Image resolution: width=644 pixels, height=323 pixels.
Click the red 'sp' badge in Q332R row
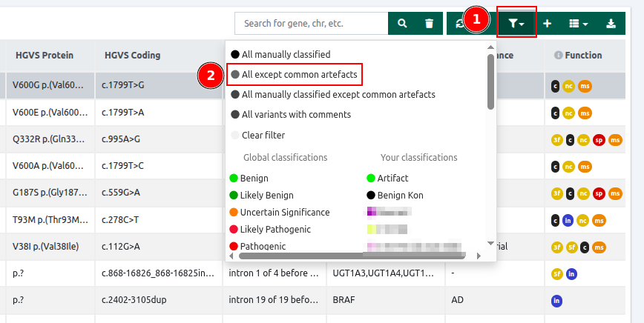pos(599,139)
